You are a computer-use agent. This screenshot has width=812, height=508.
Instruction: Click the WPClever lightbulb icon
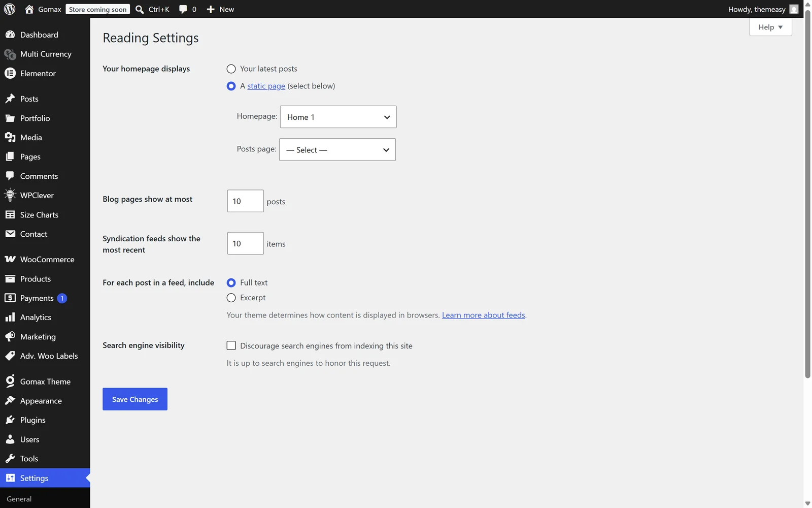(x=10, y=195)
